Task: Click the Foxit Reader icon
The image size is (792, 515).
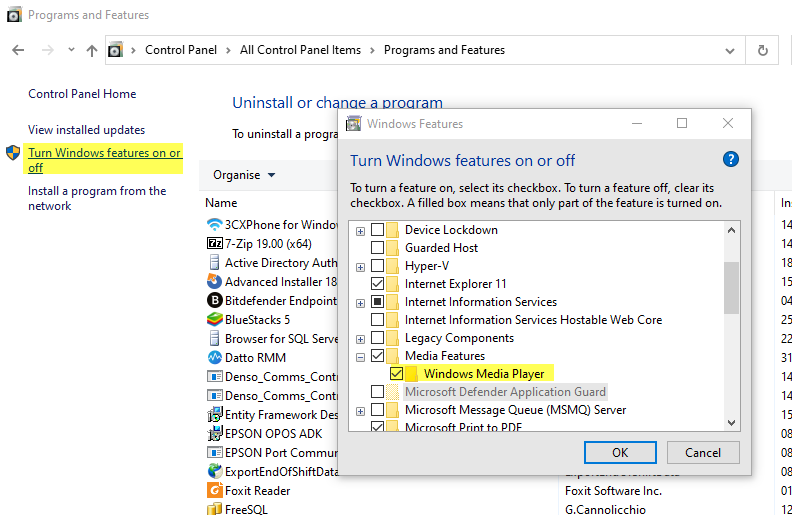Action: [x=215, y=490]
